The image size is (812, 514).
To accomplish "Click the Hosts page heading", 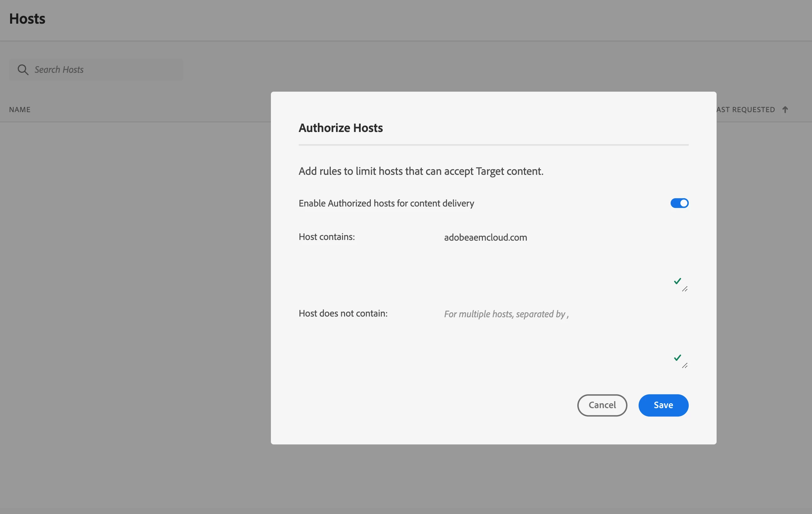I will pos(27,19).
